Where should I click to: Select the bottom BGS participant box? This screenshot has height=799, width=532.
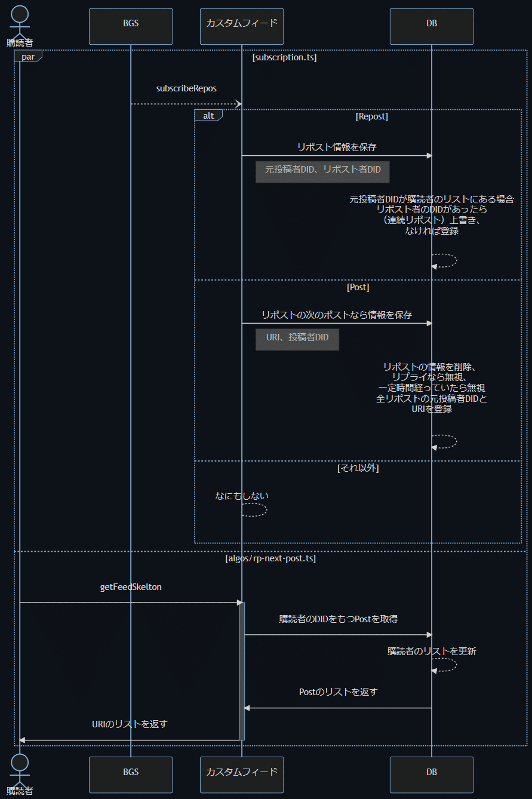pos(131,775)
